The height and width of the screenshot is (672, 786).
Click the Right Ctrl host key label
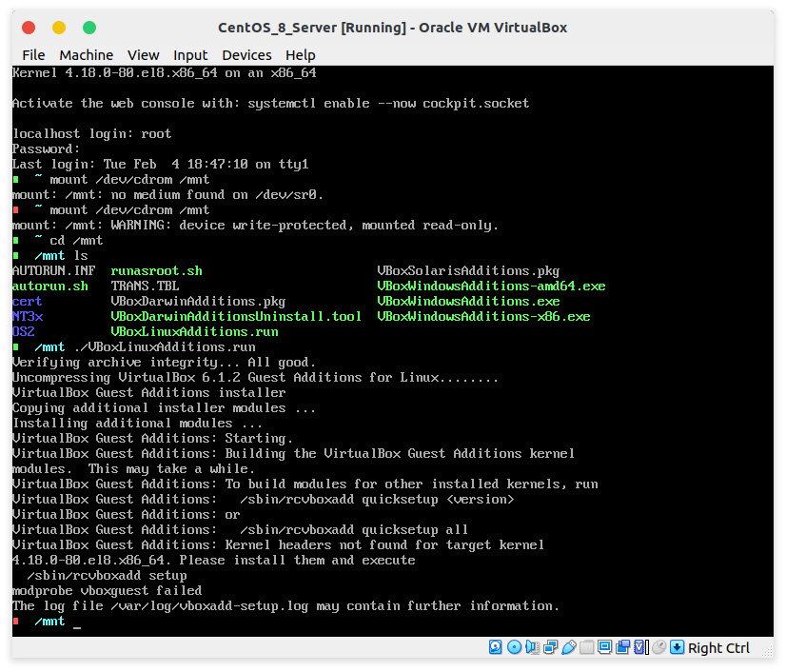pyautogui.click(x=718, y=648)
